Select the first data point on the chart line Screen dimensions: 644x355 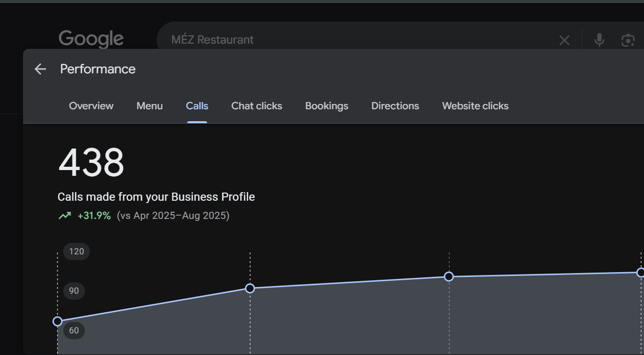(57, 321)
